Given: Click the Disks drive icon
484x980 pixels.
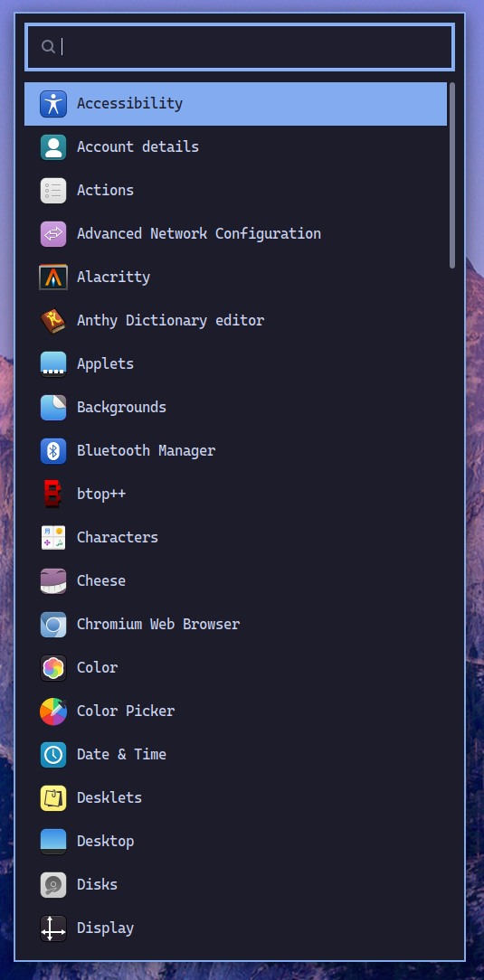Looking at the screenshot, I should (x=53, y=885).
